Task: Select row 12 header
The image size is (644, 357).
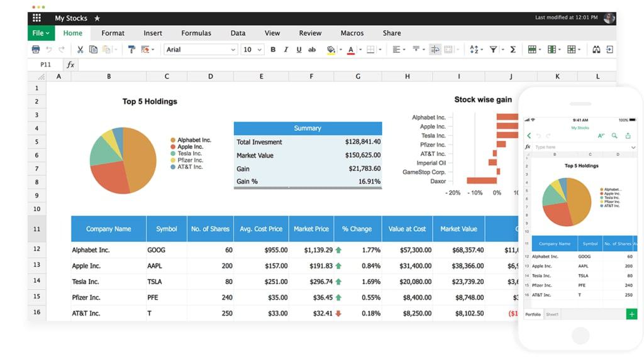Action: pyautogui.click(x=37, y=249)
